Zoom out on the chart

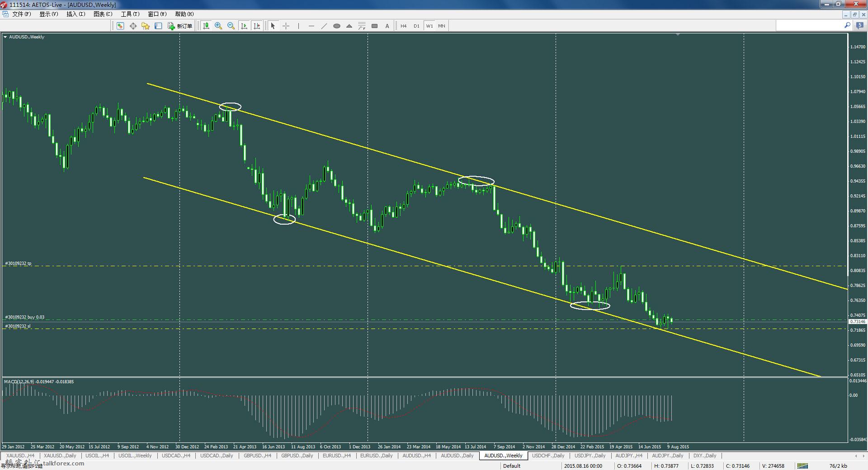(231, 26)
